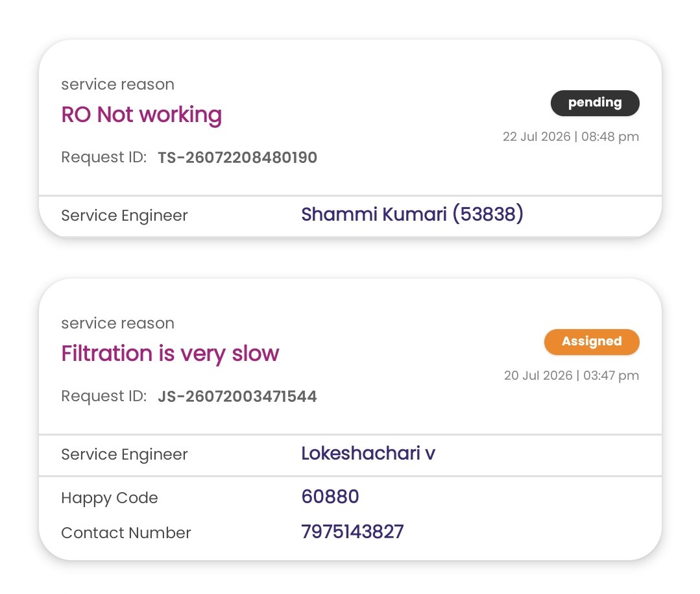Click the Contact Number label

[126, 533]
